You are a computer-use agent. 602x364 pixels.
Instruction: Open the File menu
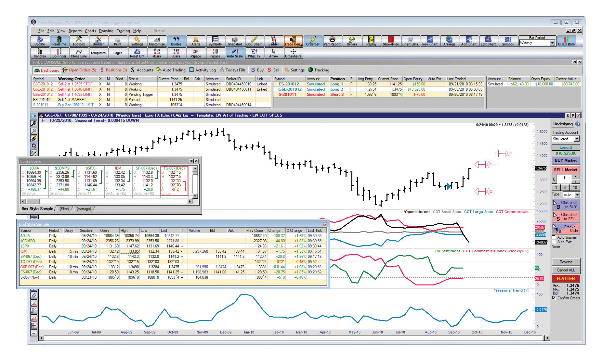41,31
